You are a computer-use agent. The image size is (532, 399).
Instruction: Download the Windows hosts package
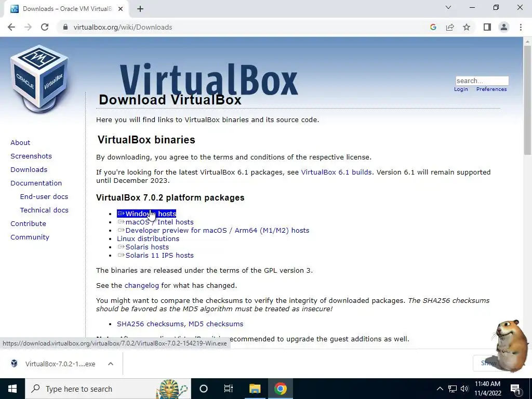147,214
